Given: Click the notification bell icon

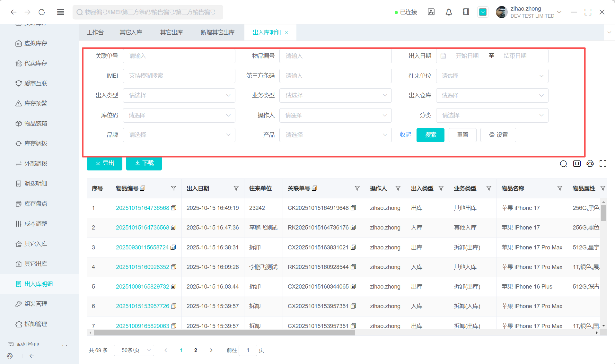Looking at the screenshot, I should tap(449, 12).
